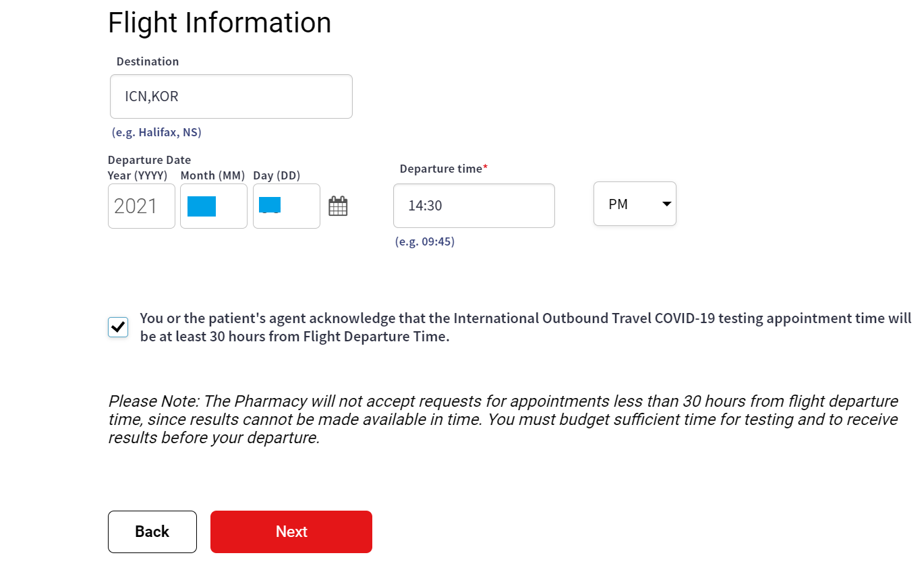This screenshot has height=570, width=924.
Task: Click the Year (YYYY) label
Action: pos(138,175)
